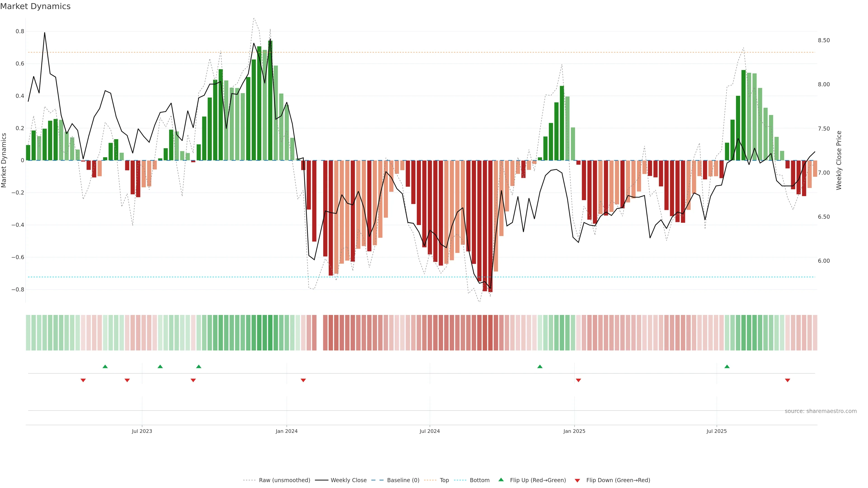Image resolution: width=868 pixels, height=488 pixels.
Task: Click the Jul 2024 x-axis tick label
Action: tap(430, 431)
